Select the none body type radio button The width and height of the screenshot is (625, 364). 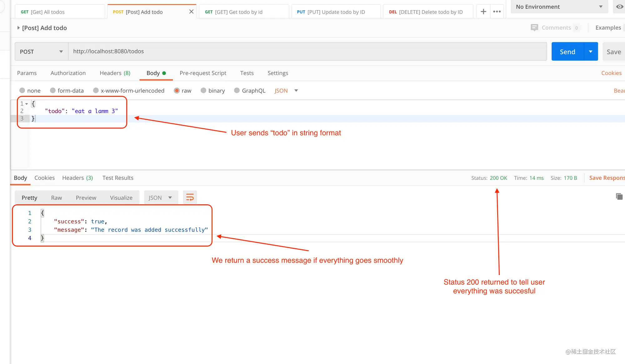click(22, 90)
